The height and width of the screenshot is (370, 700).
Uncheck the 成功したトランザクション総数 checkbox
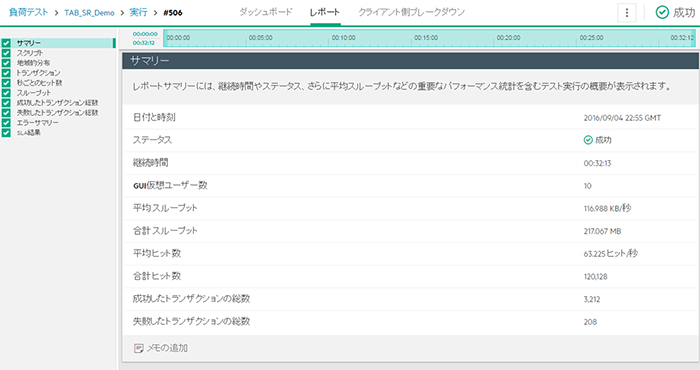6,103
